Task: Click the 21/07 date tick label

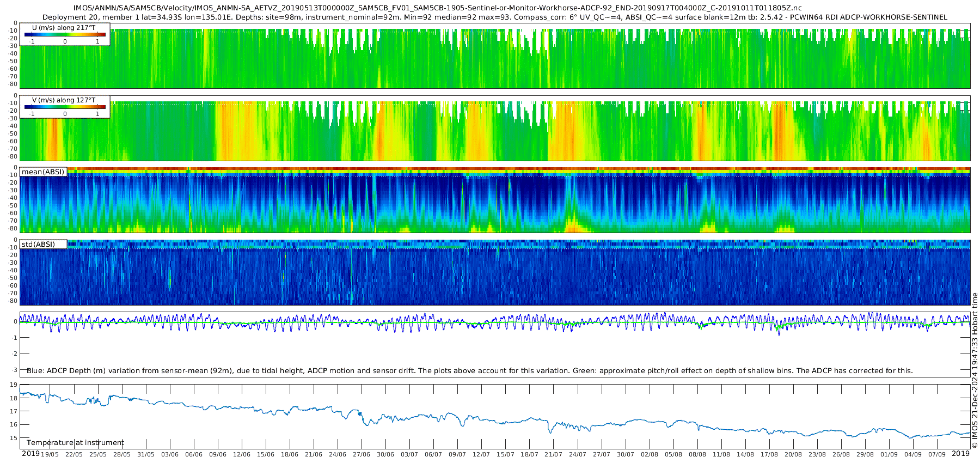Action: (553, 454)
